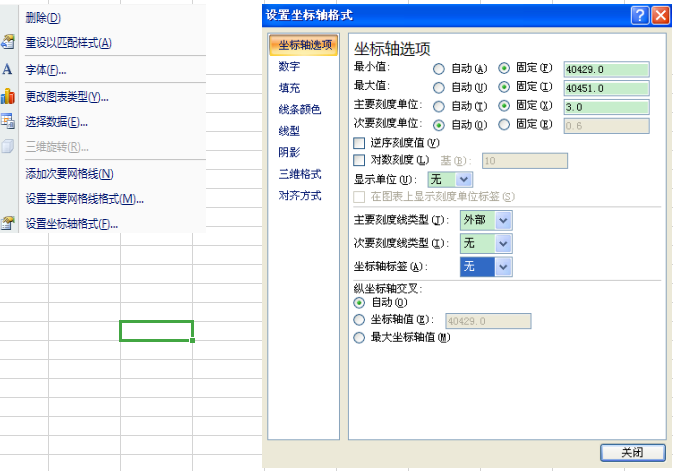The width and height of the screenshot is (673, 471).
Task: Select 固定(X) radio for 主要刻度单位
Action: pyautogui.click(x=504, y=106)
